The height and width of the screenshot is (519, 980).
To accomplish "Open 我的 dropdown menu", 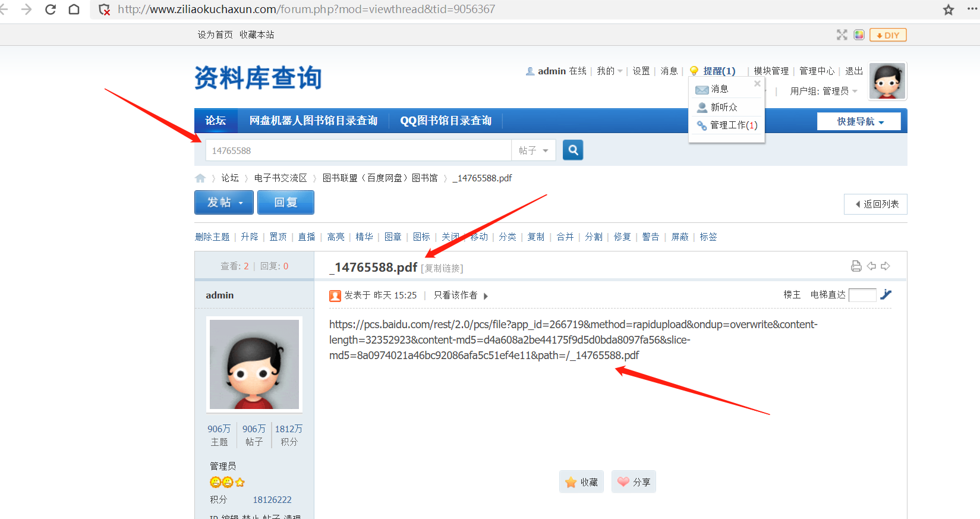I will tap(610, 71).
